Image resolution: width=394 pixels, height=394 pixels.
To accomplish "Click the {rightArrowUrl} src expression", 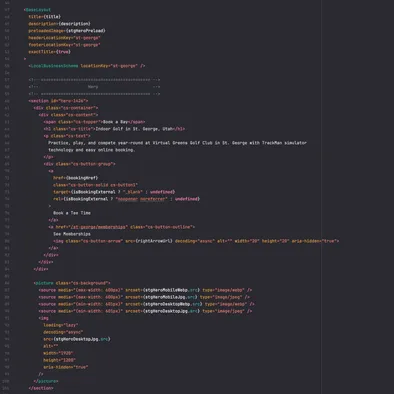I will point(154,241).
